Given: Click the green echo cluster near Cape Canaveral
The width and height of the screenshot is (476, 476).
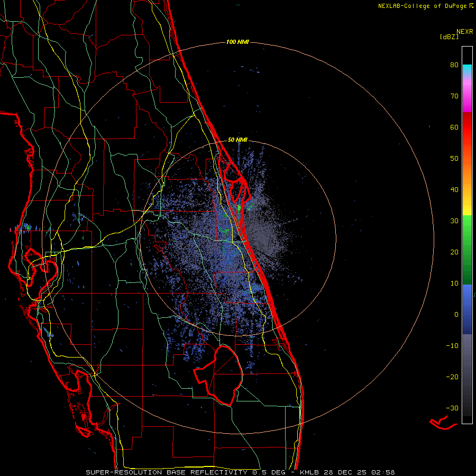Looking at the screenshot, I should coord(239,208).
